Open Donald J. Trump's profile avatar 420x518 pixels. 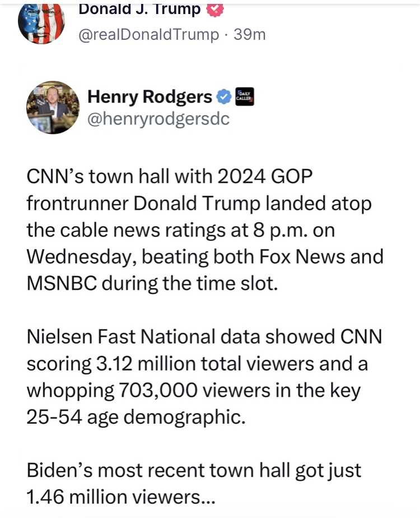click(41, 22)
